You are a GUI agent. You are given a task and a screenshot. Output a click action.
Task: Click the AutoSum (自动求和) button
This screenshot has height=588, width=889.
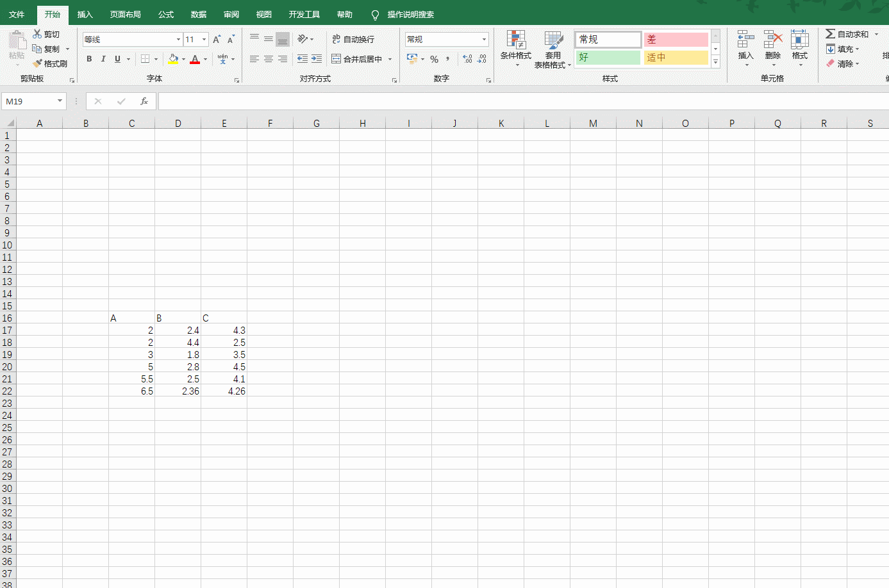click(x=847, y=34)
